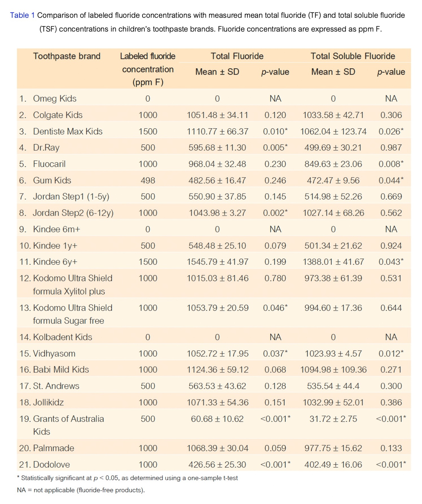Select Kodomo Ultra Shield Xylitol plus cell

72,285
